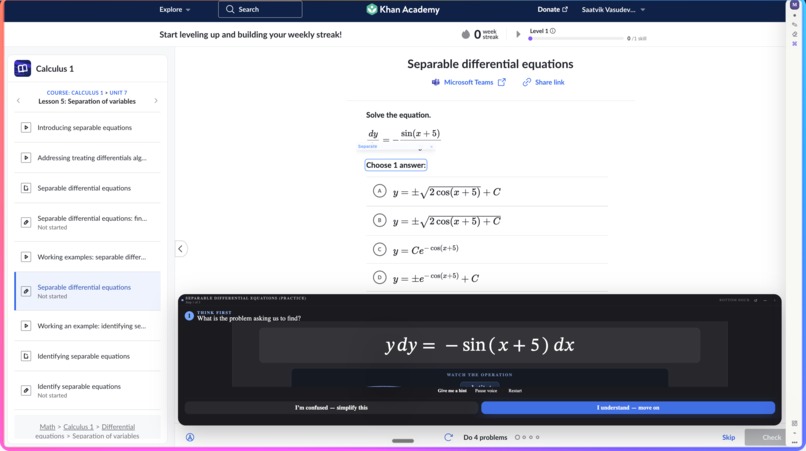Click the Calculus 1 course title
Image resolution: width=806 pixels, height=451 pixels.
tap(54, 68)
